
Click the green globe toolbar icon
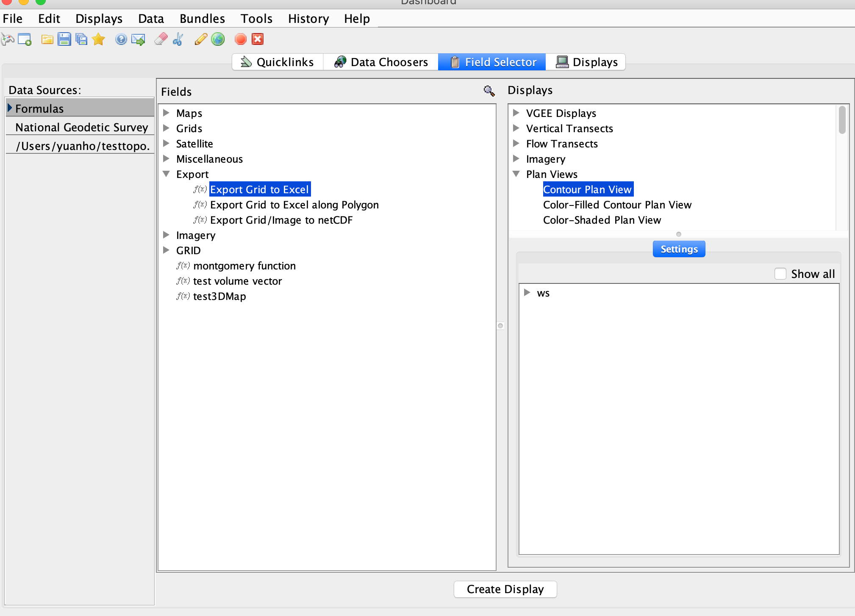[218, 39]
